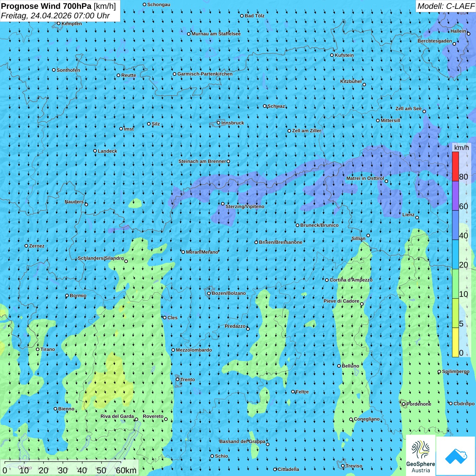Click the Pieve di Cadore label
The image size is (476, 476).
(x=341, y=301)
